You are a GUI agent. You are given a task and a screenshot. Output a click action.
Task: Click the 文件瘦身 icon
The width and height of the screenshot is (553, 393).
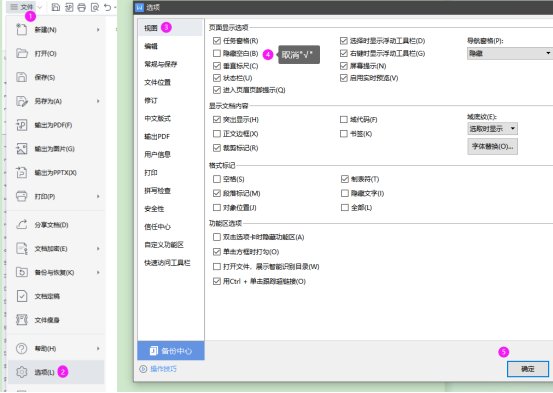22,320
